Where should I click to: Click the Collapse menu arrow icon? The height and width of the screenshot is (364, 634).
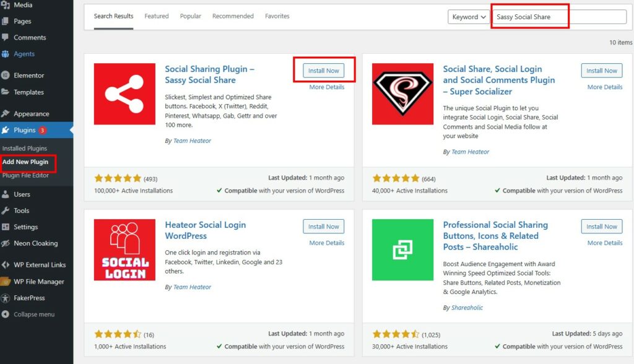(5, 314)
